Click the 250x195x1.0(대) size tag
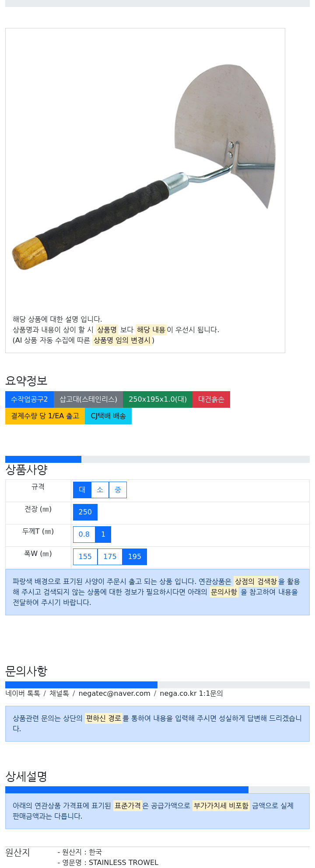 coord(157,399)
